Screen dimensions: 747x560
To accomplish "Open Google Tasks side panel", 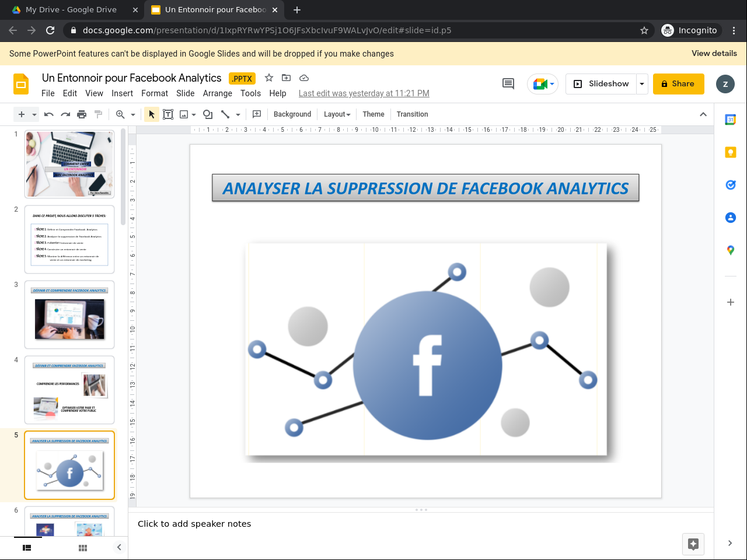I will 731,185.
